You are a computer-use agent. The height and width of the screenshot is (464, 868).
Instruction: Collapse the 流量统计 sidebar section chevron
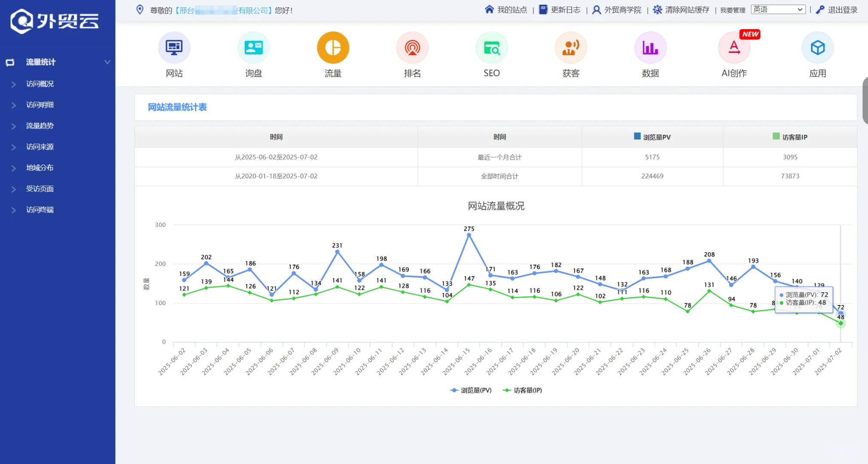107,62
